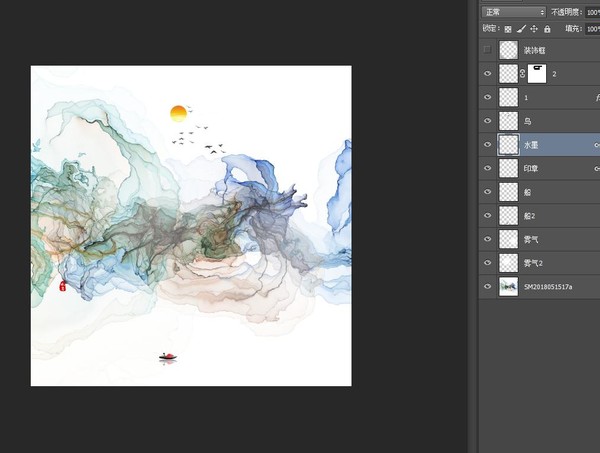600x453 pixels.
Task: Hide the 鸟 layer
Action: [x=487, y=121]
